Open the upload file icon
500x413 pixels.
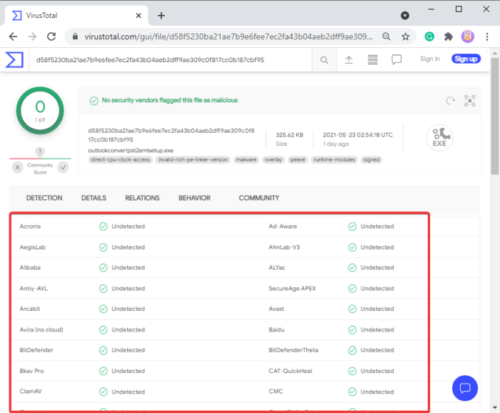tap(349, 60)
